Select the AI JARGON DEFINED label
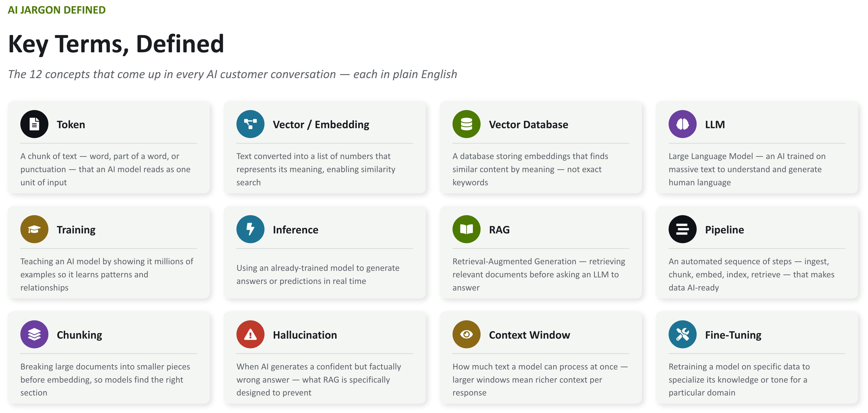This screenshot has height=413, width=868. tap(57, 10)
